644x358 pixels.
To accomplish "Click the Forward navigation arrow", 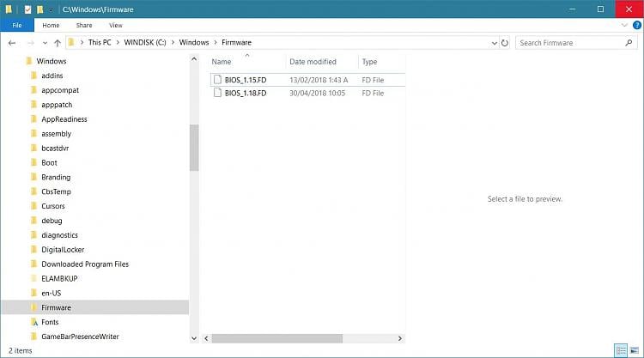I will [x=30, y=43].
